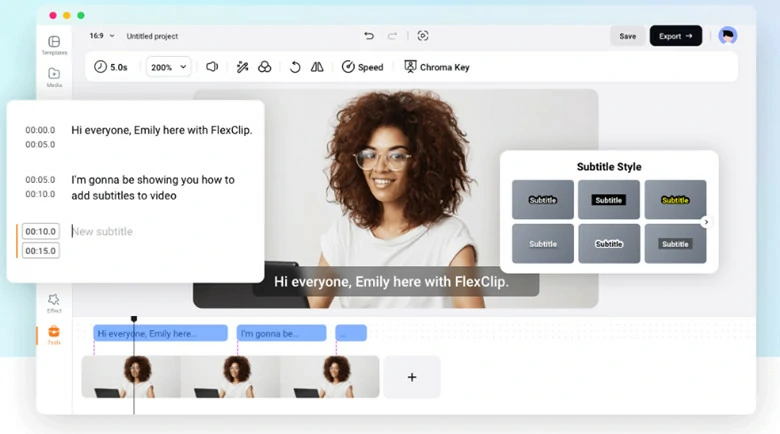The width and height of the screenshot is (780, 434).
Task: Click the Subtitle Style panel heading
Action: pos(609,167)
